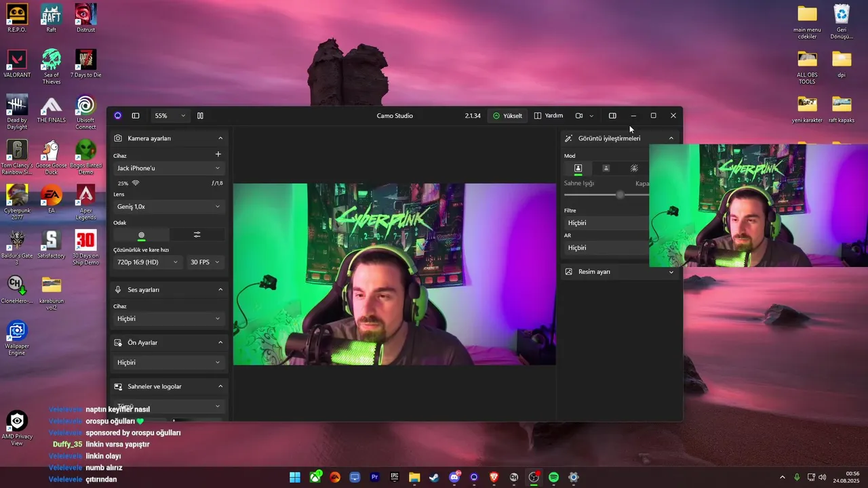Open karaburun vol2 folder
The height and width of the screenshot is (488, 868).
(x=52, y=292)
